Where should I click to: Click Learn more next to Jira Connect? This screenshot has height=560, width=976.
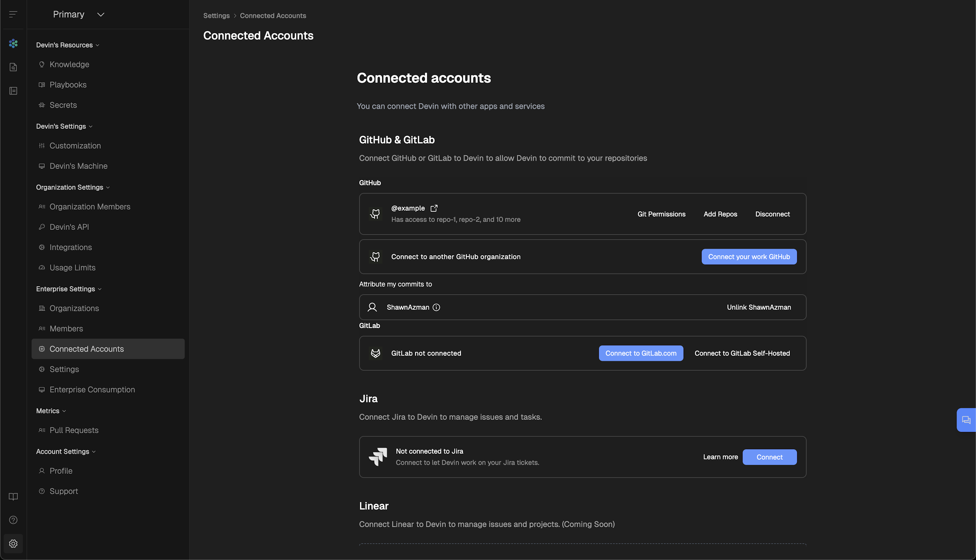click(720, 457)
